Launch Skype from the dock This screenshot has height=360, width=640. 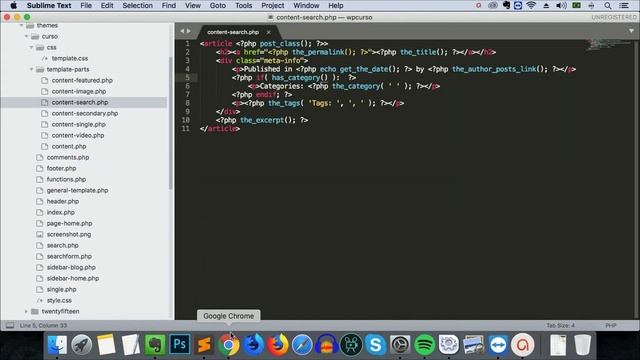[x=376, y=344]
